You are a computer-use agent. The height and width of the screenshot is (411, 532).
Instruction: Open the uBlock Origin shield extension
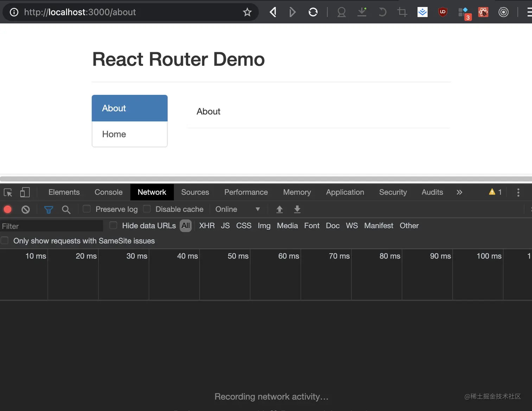(443, 12)
